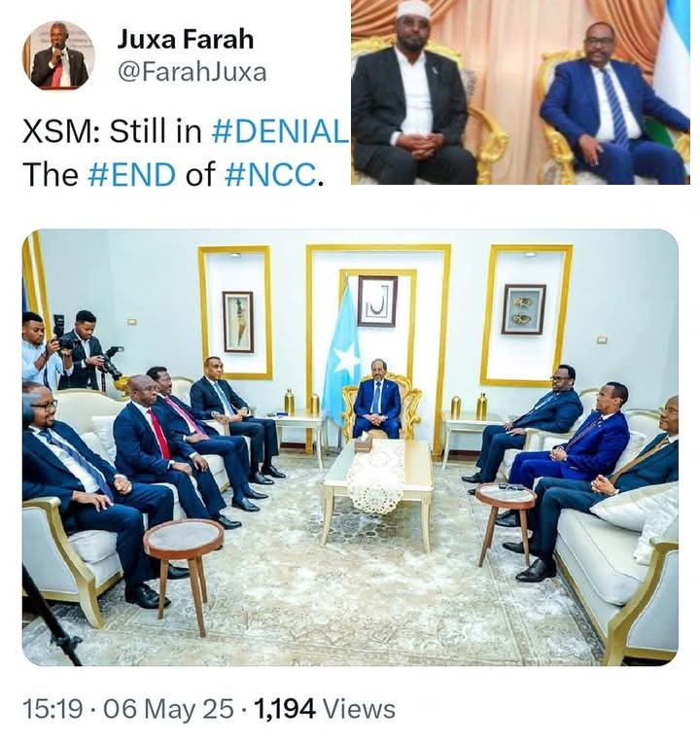Open the @FarahJuxa handle link
This screenshot has width=700, height=743.
click(192, 72)
